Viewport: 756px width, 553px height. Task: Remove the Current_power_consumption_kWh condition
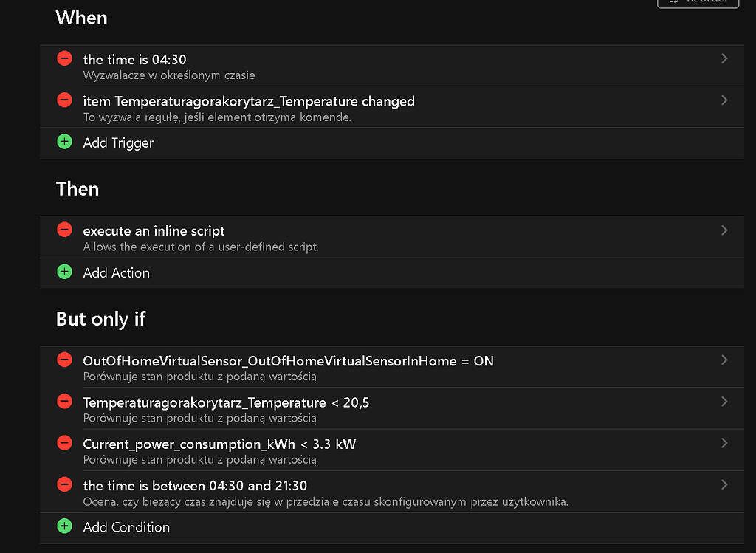click(64, 442)
